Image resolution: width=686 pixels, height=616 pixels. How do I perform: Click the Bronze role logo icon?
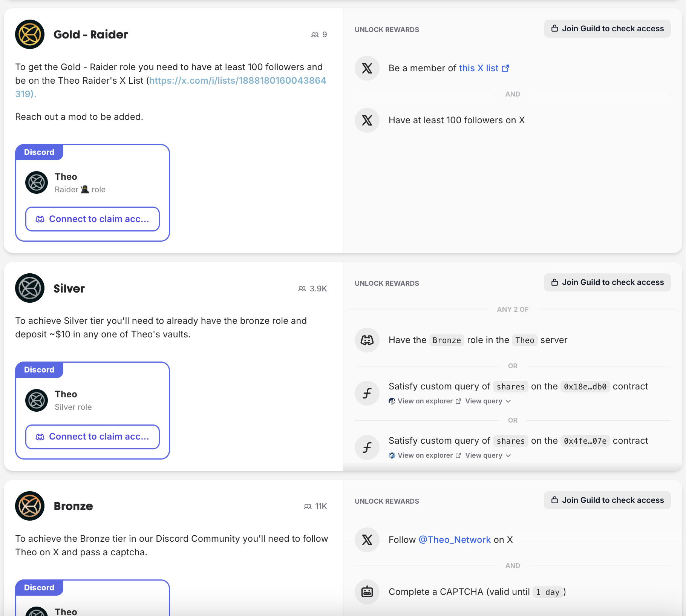(30, 506)
